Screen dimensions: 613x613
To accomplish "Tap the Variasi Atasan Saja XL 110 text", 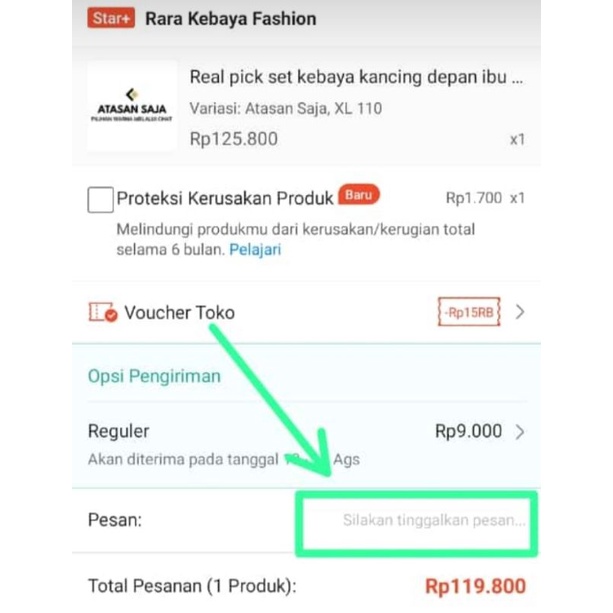I will tap(286, 108).
